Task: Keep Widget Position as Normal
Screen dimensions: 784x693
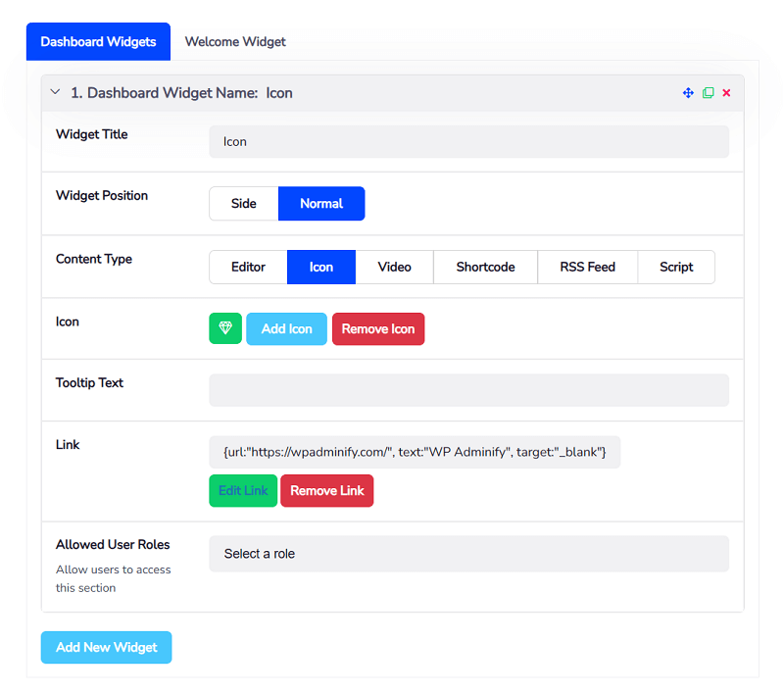Action: 321,203
